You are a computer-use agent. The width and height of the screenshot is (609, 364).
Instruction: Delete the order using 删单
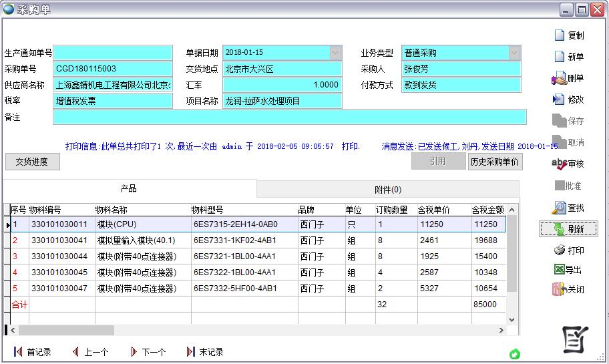pos(568,78)
